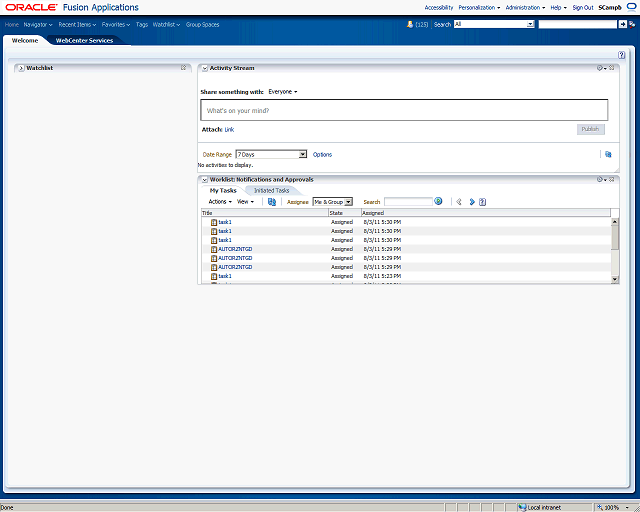This screenshot has height=512, width=640.
Task: Click the 100% zoom level in status bar
Action: pos(611,508)
